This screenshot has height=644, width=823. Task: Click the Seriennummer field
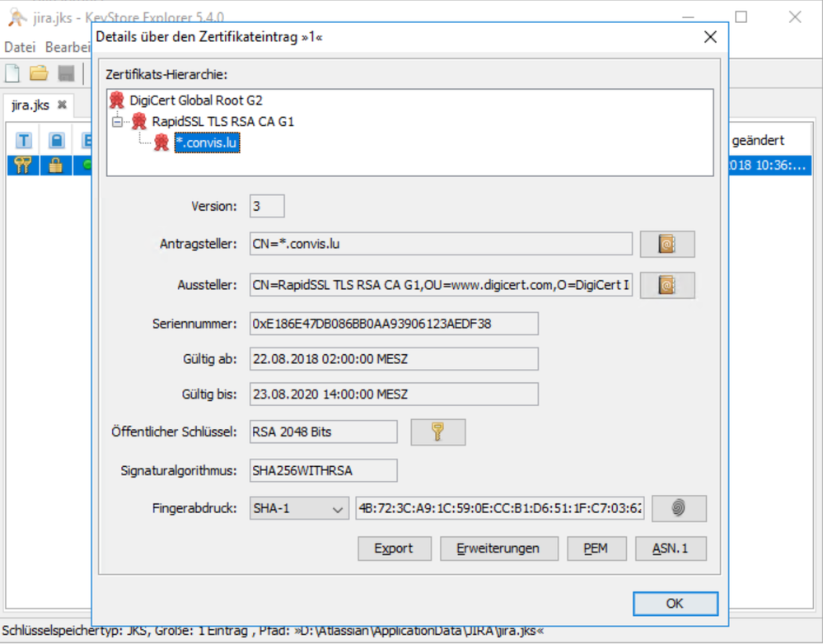pyautogui.click(x=394, y=324)
